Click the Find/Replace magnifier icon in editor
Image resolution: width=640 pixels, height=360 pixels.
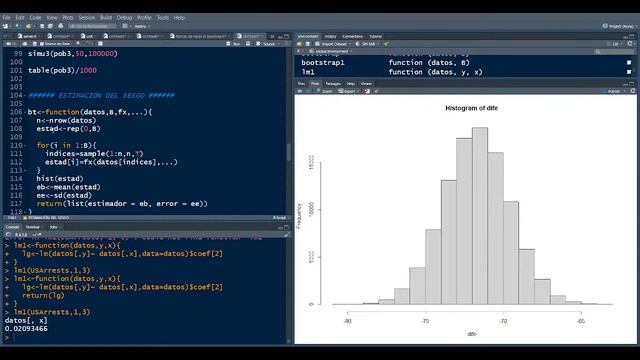(78, 44)
